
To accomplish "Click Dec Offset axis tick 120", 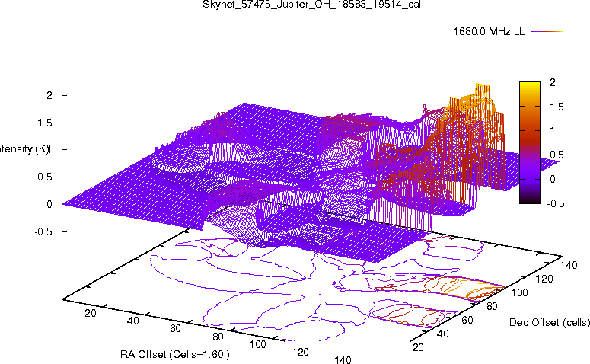I will tap(544, 279).
